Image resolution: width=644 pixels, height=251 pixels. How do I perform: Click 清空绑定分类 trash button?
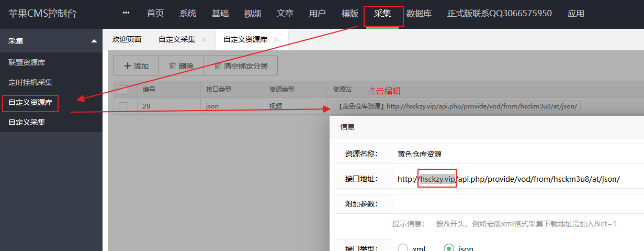[240, 66]
